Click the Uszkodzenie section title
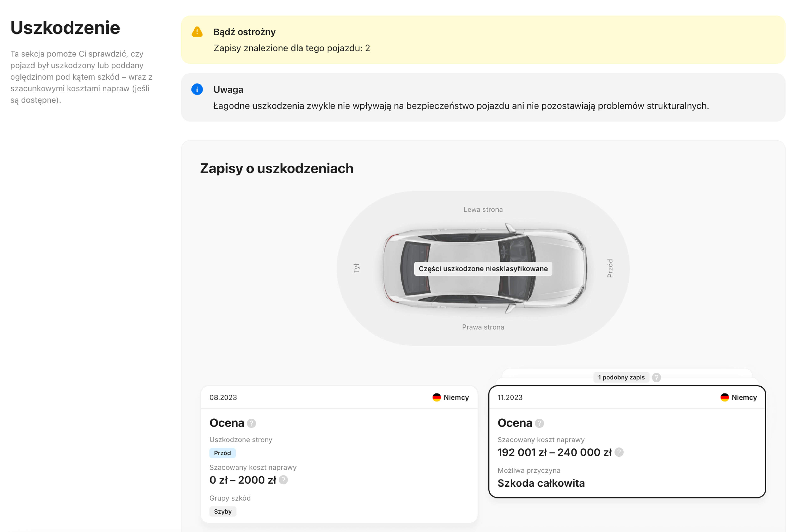794x532 pixels. point(65,27)
